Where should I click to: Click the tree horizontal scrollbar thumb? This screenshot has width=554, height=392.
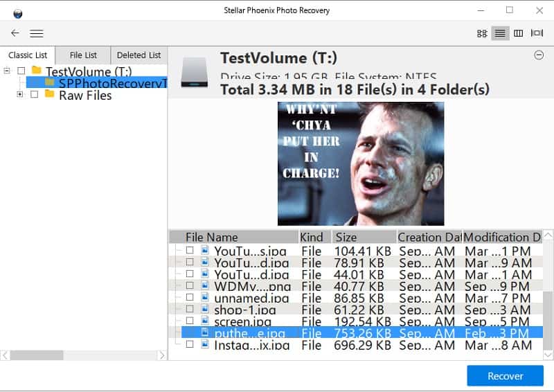click(37, 355)
